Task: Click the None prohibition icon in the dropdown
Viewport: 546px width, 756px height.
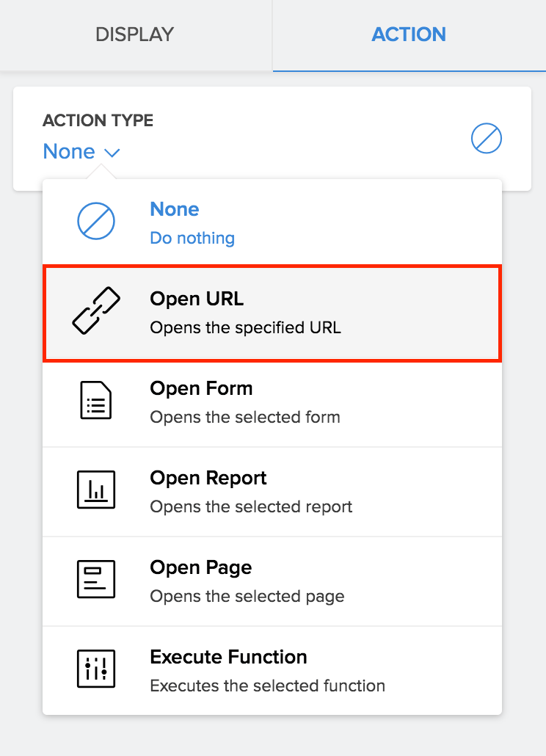Action: pyautogui.click(x=98, y=221)
